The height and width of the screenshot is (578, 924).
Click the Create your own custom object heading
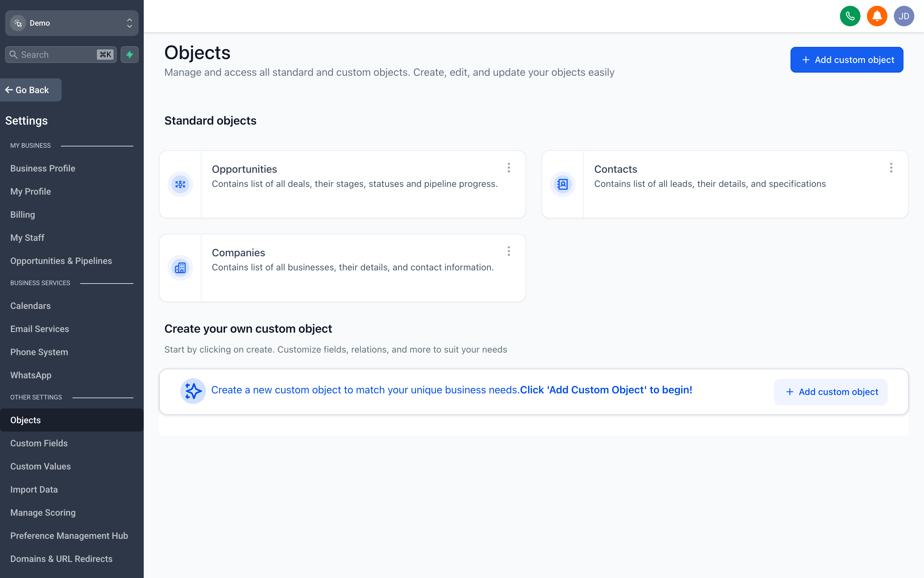click(248, 328)
